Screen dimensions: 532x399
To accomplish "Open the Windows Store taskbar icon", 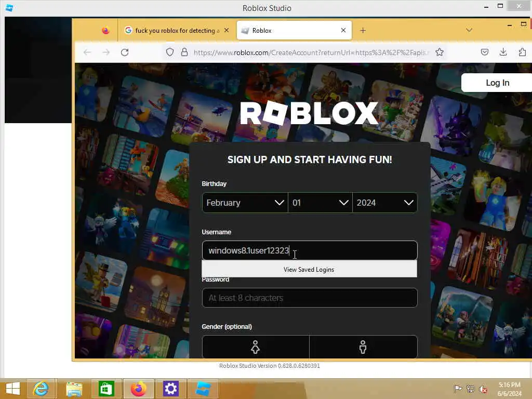I will (106, 389).
